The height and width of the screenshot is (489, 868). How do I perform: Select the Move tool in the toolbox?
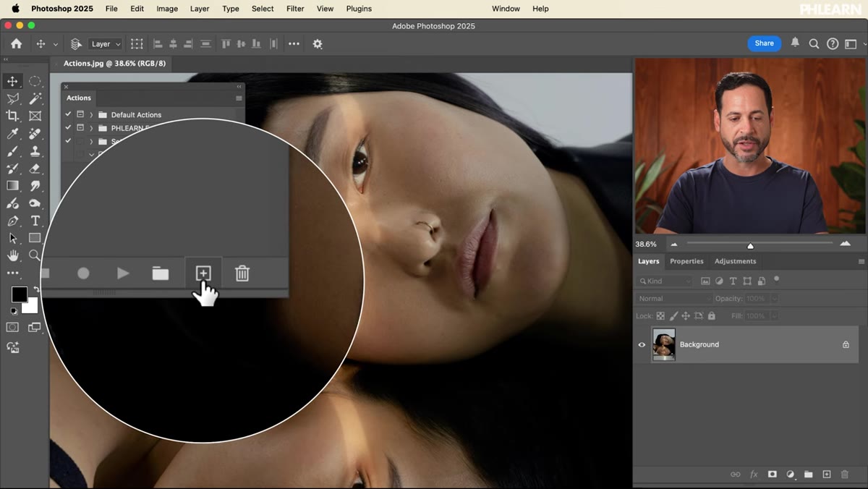pyautogui.click(x=12, y=81)
